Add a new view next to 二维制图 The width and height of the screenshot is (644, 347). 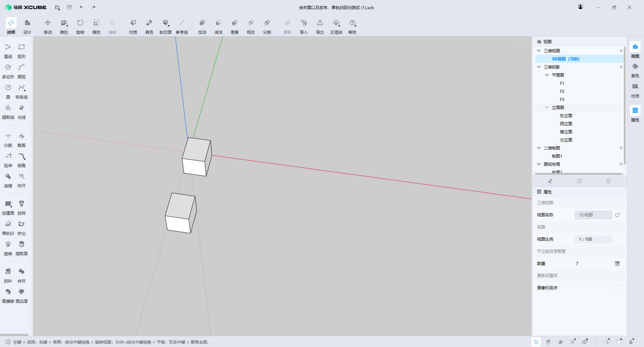pos(621,148)
